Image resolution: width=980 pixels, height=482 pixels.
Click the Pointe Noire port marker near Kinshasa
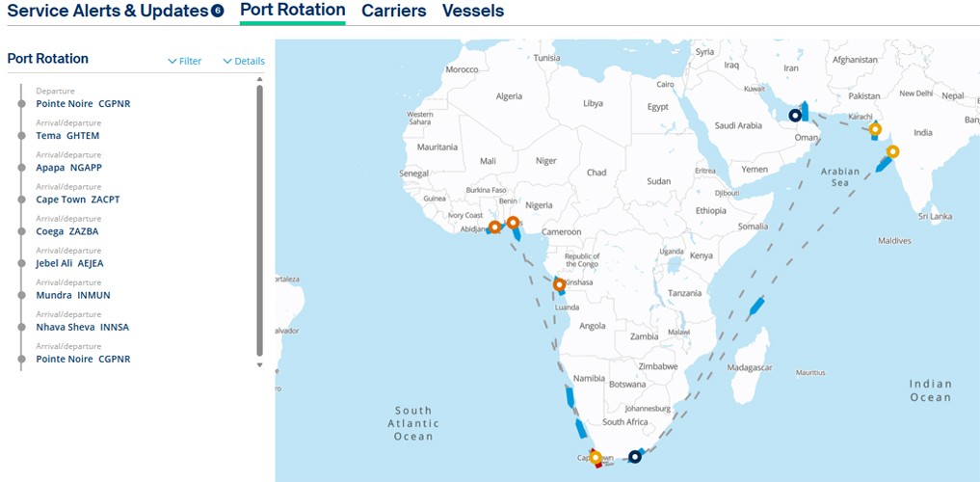[x=559, y=284]
